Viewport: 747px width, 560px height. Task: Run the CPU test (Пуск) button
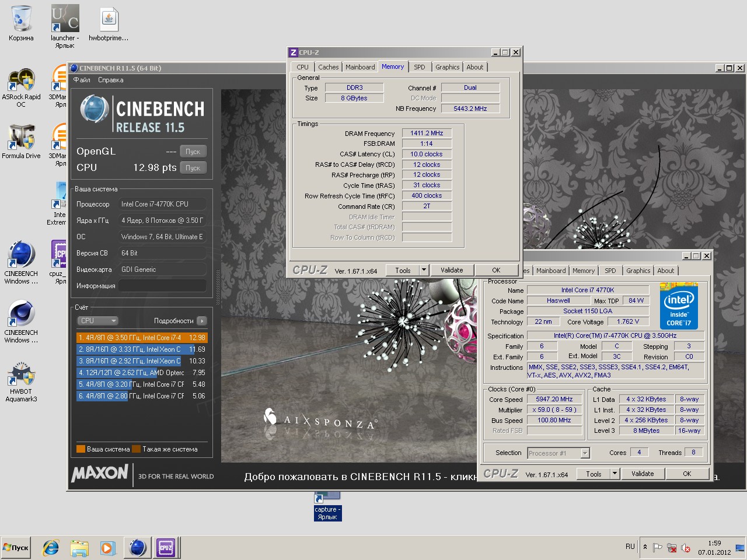[193, 168]
